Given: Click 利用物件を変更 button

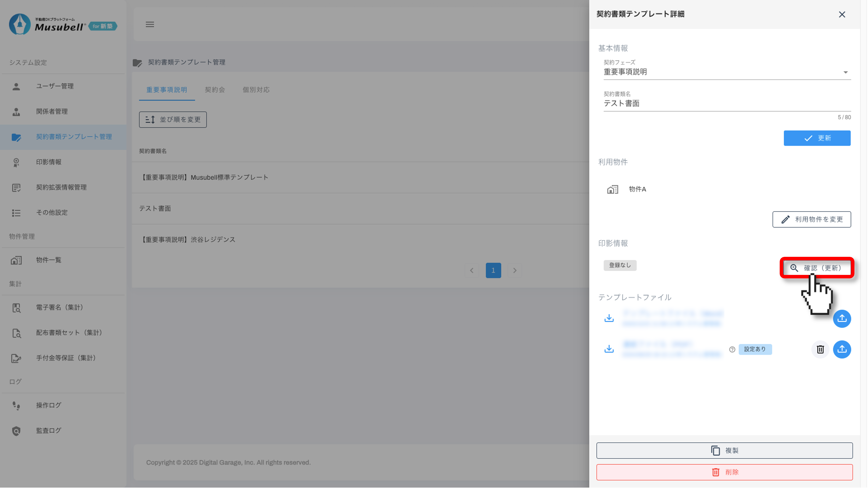Looking at the screenshot, I should 811,219.
